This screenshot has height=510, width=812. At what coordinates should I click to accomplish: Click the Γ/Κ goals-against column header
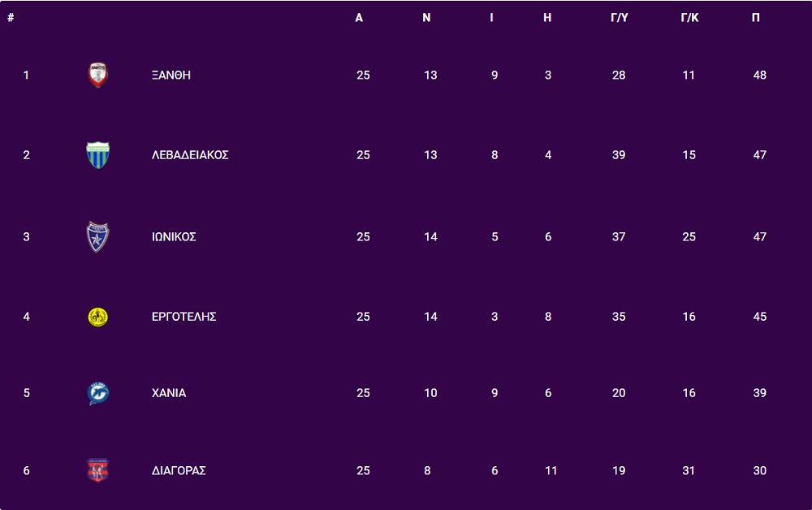689,18
